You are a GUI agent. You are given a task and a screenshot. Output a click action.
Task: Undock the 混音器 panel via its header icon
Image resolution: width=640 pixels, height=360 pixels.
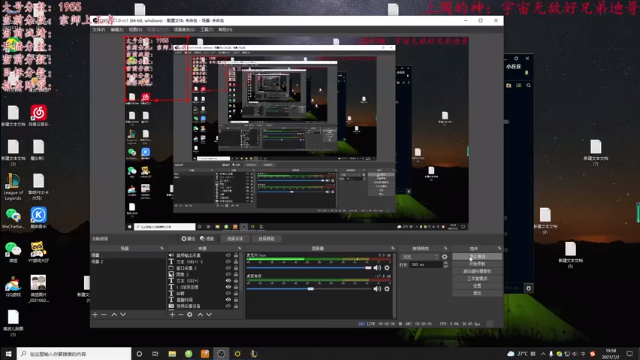393,248
